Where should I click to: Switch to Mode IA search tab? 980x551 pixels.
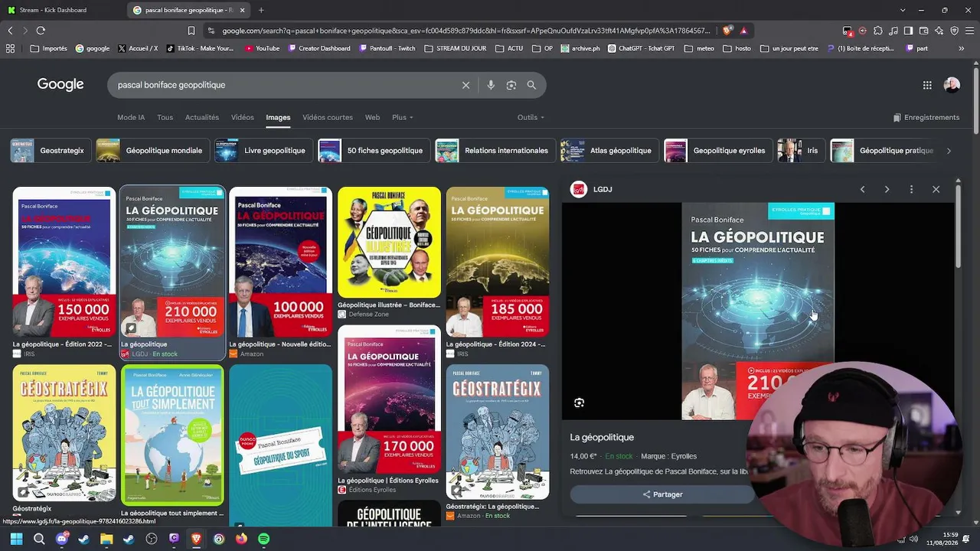(x=131, y=117)
